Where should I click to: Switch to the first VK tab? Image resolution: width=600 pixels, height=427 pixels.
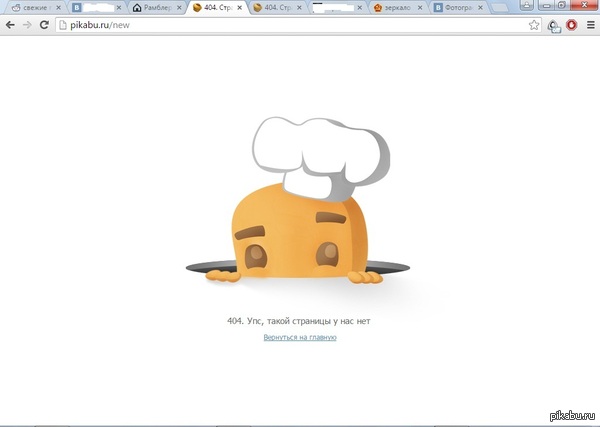(94, 8)
